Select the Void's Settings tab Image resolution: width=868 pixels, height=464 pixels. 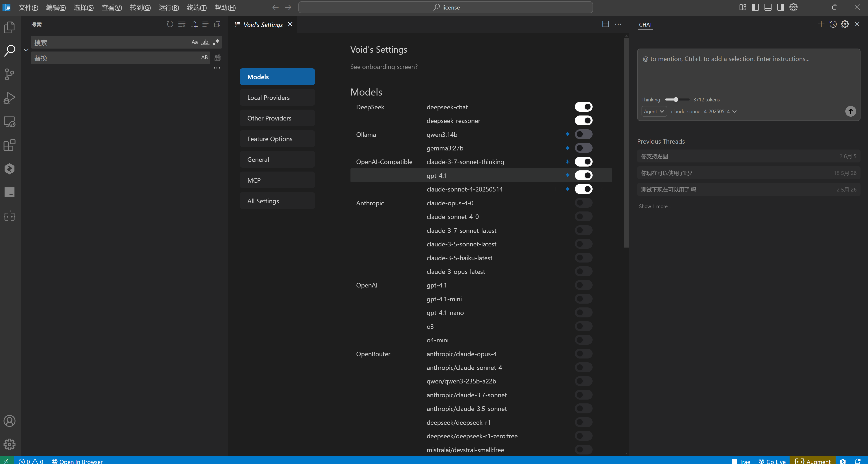(x=263, y=24)
